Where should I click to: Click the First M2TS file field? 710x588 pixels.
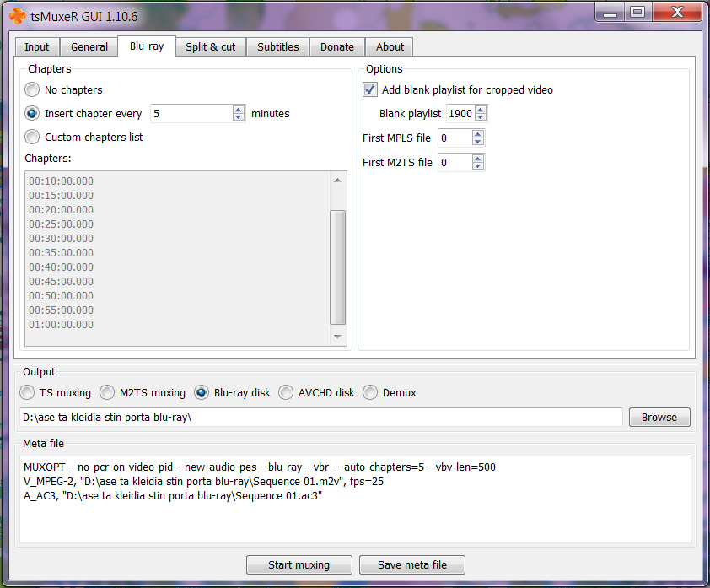point(455,162)
